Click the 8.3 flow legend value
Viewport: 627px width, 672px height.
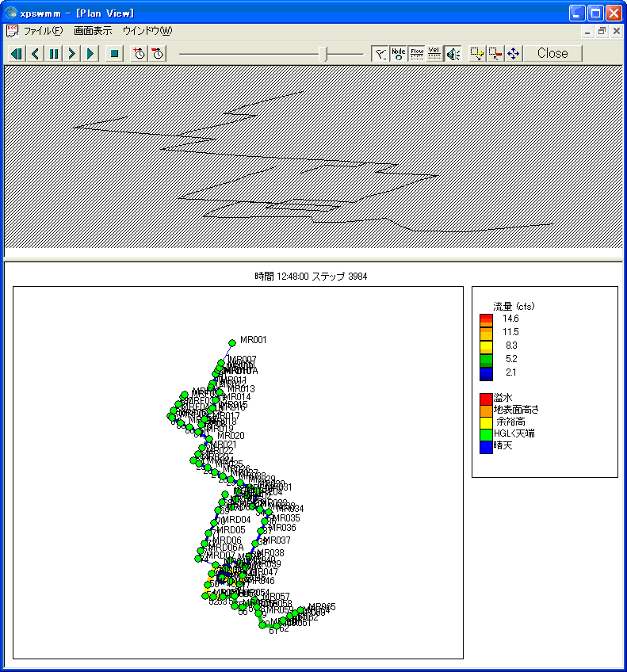pyautogui.click(x=511, y=346)
